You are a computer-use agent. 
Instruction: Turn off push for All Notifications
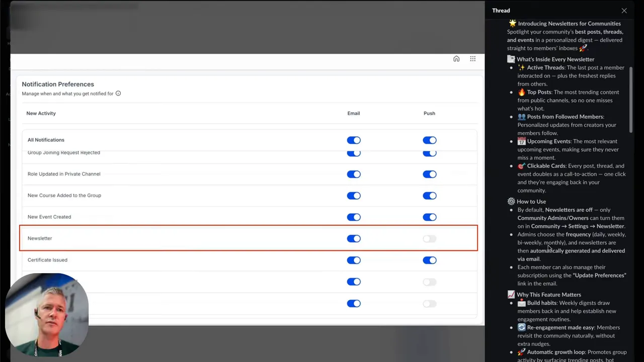429,140
